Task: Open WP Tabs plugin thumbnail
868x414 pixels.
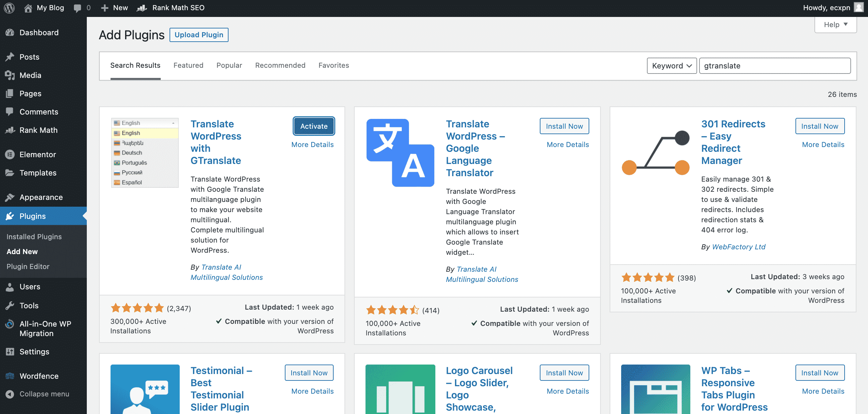Action: pos(656,389)
